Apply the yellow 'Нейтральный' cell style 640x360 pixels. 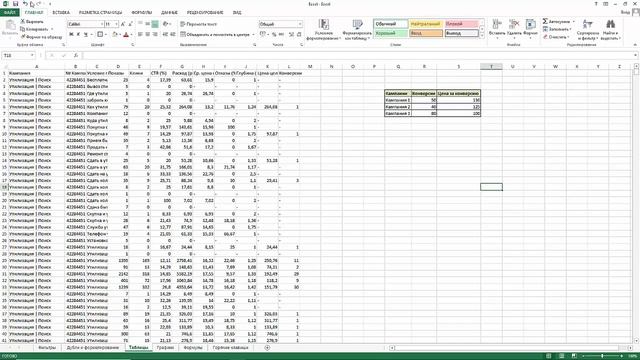(426, 24)
